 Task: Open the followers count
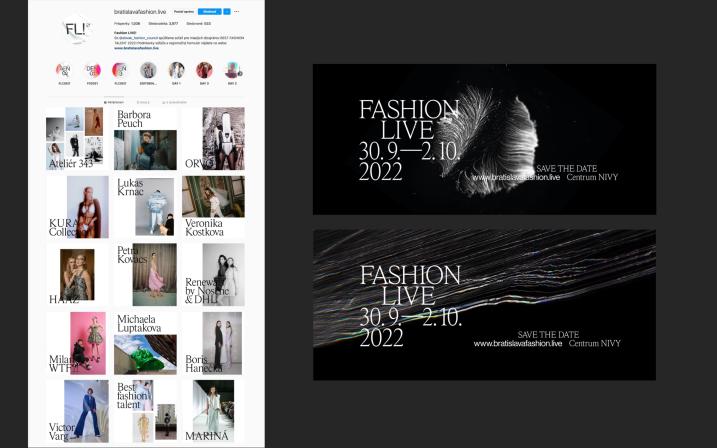pyautogui.click(x=163, y=23)
